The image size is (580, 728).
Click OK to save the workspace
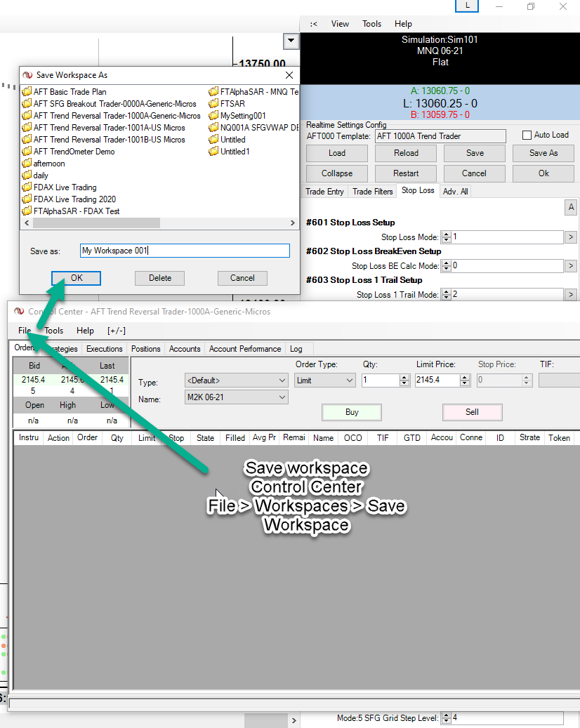77,278
